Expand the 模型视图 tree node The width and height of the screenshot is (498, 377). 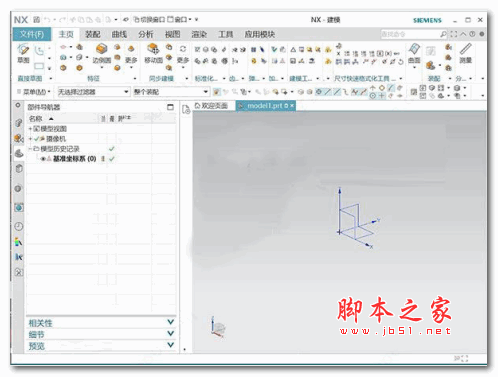click(30, 129)
